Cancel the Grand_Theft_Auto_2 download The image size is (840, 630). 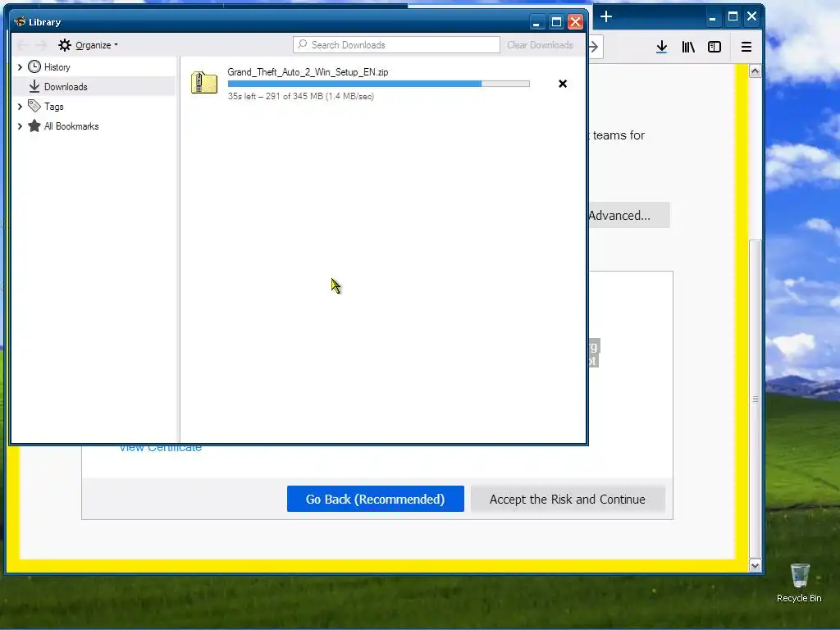563,84
